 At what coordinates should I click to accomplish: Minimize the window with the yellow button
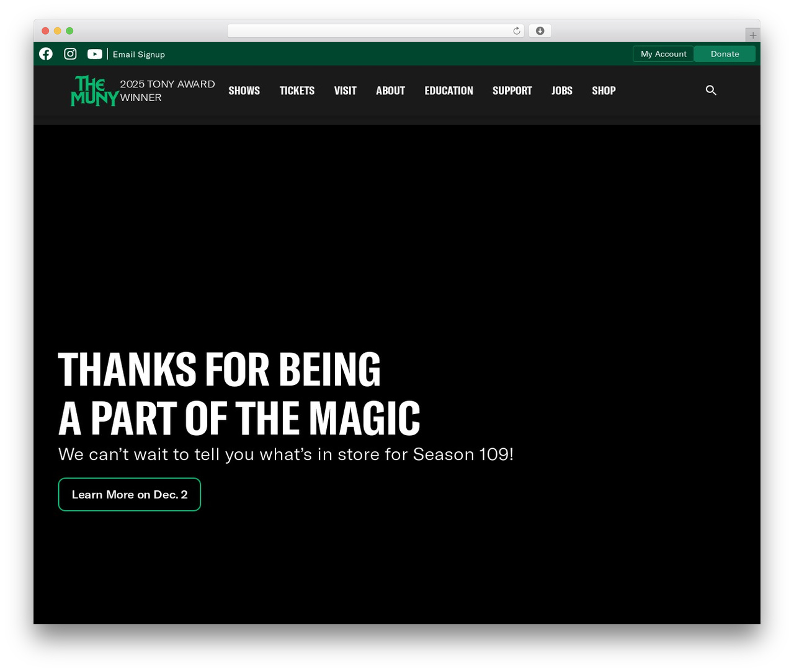(x=58, y=31)
